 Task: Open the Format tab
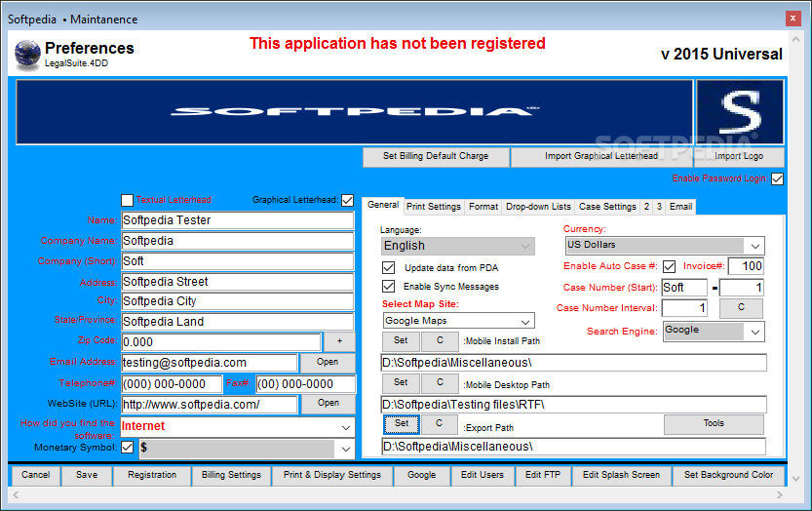click(483, 207)
